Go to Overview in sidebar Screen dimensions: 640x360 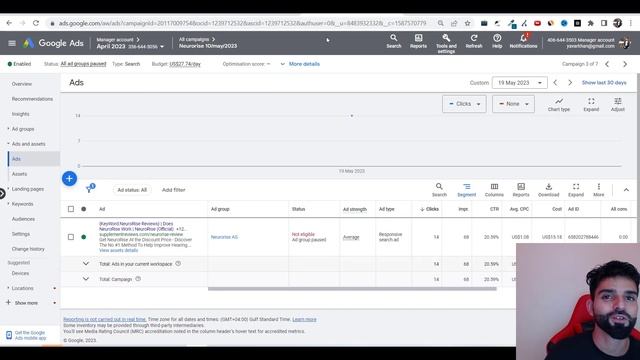22,84
